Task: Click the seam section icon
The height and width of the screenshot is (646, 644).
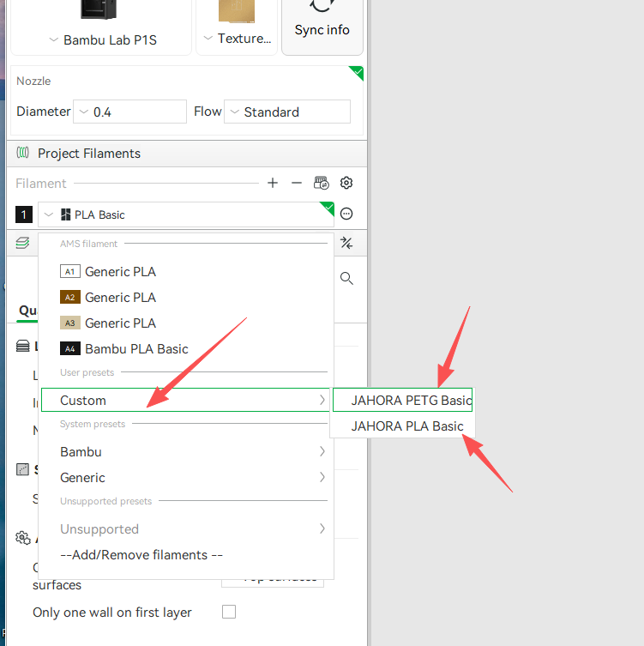Action: click(x=22, y=469)
